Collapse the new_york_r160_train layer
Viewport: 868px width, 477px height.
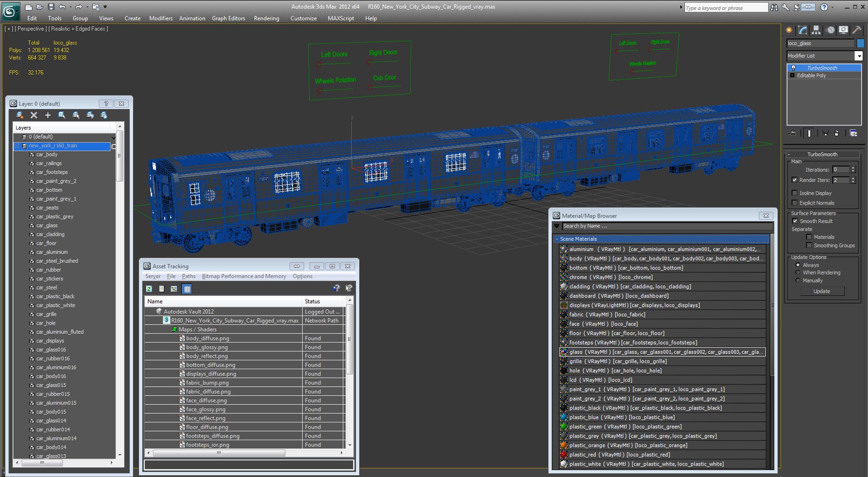(17, 146)
